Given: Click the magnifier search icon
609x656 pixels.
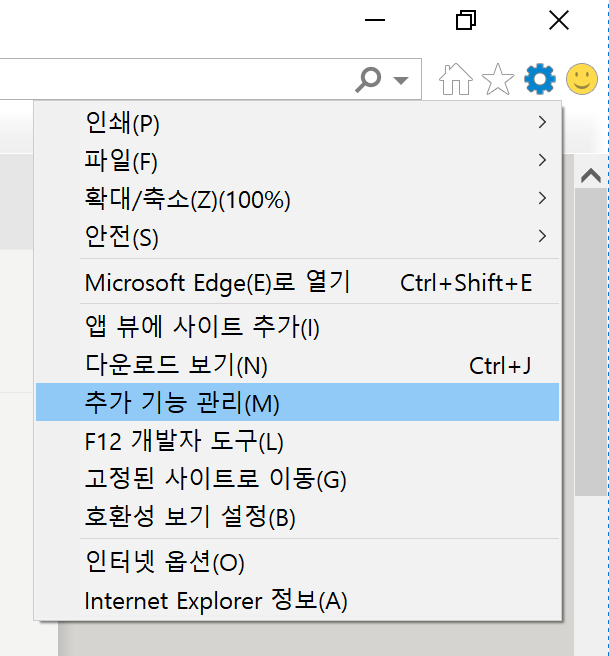Looking at the screenshot, I should pos(368,79).
